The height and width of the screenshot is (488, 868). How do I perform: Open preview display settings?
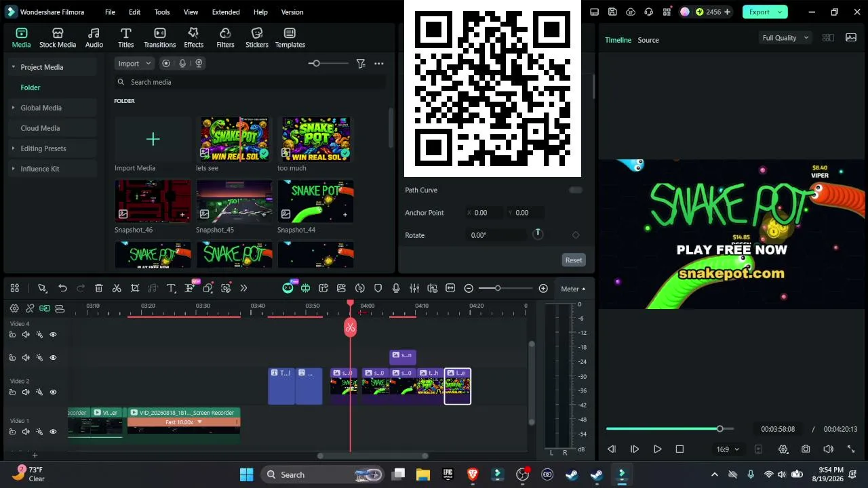(x=783, y=449)
